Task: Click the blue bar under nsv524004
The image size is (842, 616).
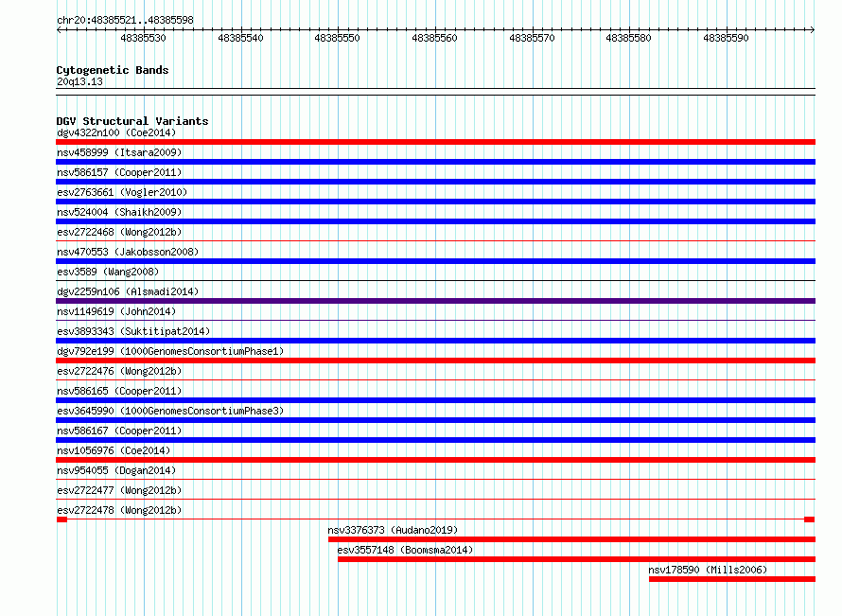Action: (435, 221)
